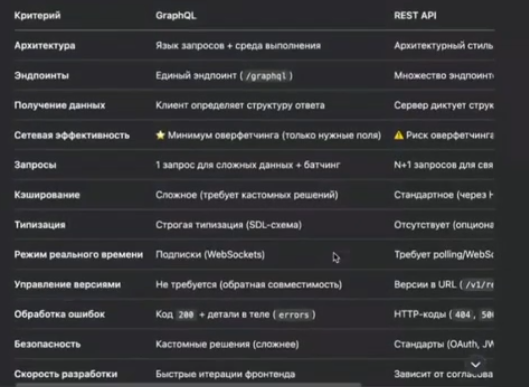529x387 pixels.
Task: Click the Безопасность row label
Action: pos(47,344)
